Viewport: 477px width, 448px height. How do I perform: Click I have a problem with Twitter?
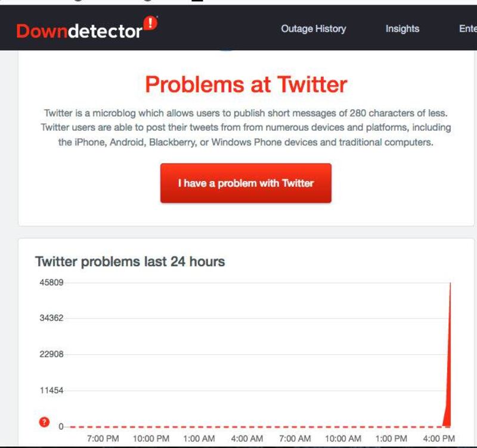tap(246, 183)
